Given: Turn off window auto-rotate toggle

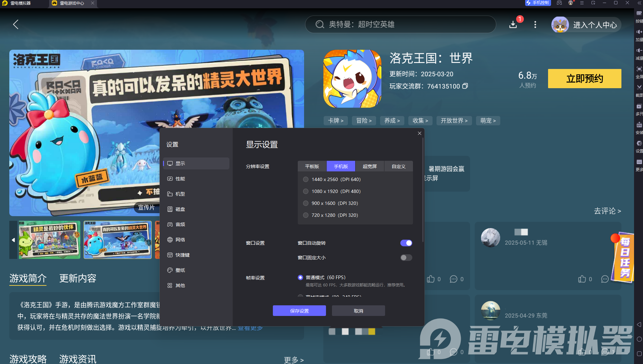Looking at the screenshot, I should [x=406, y=243].
